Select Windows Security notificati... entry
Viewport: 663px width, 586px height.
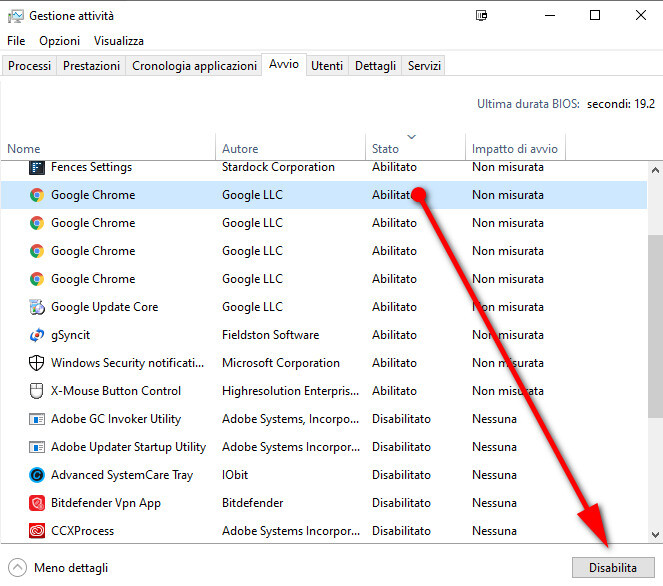(127, 363)
